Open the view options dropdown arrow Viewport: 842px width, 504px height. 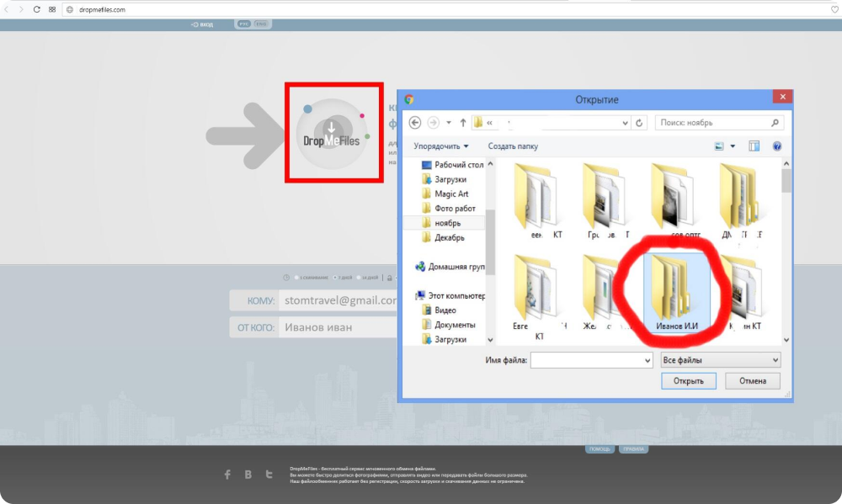(733, 146)
